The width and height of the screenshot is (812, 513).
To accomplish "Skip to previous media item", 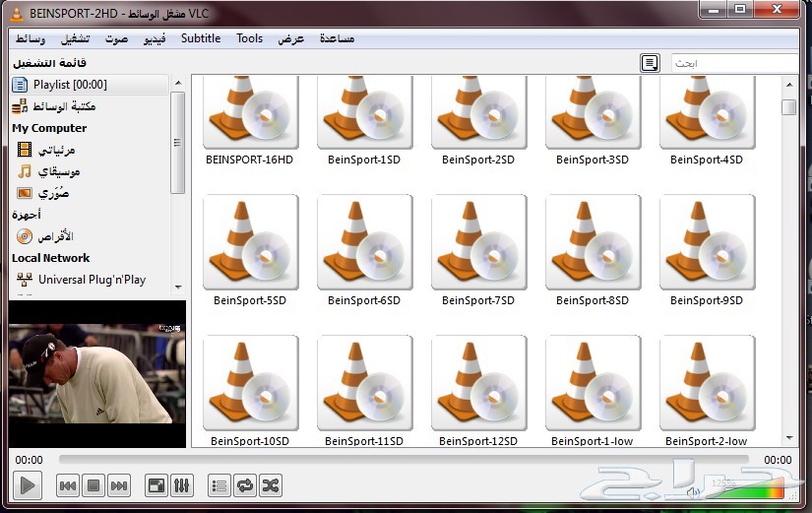I will coord(68,485).
